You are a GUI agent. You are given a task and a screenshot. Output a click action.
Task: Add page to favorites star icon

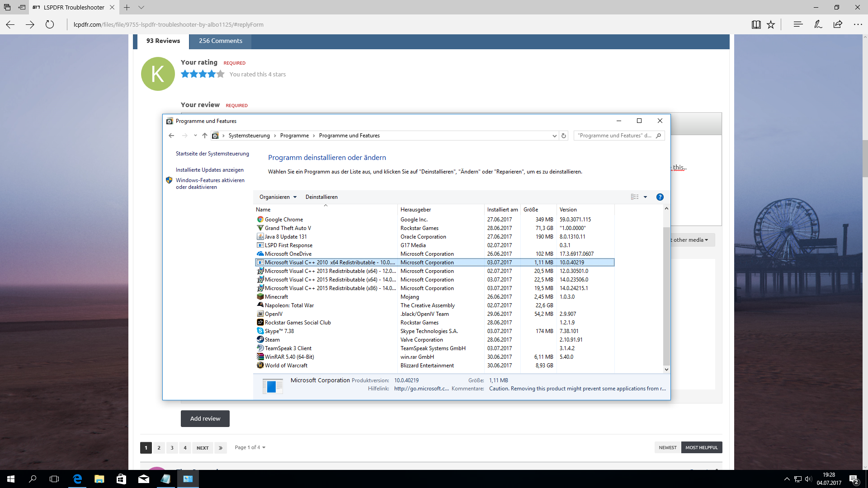pyautogui.click(x=771, y=24)
